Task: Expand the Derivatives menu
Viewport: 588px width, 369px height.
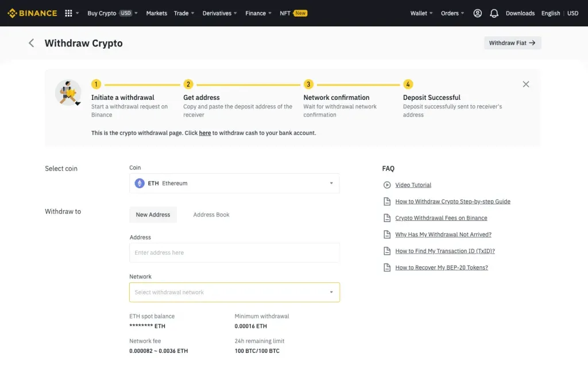Action: click(220, 13)
